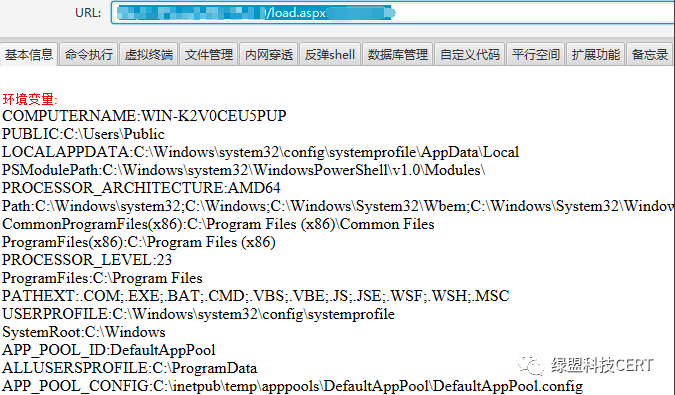Open the 虚拟终端 tab
Screen dimensions: 675x395
(149, 55)
